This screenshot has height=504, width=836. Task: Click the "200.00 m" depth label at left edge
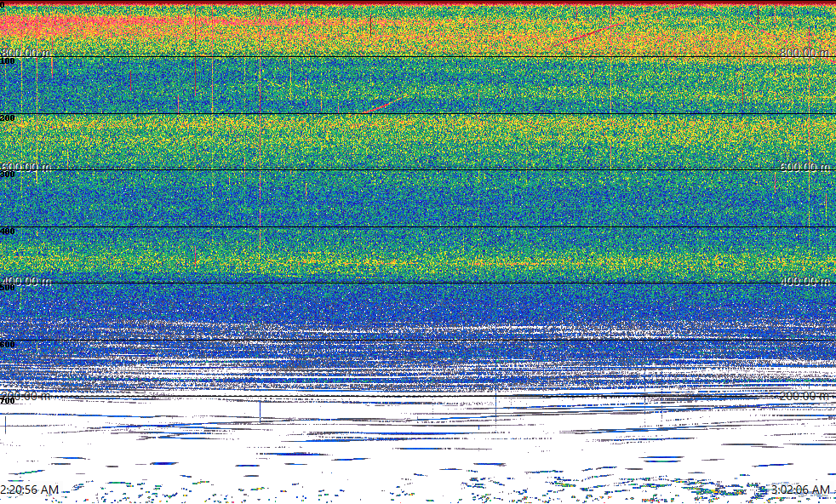pyautogui.click(x=26, y=395)
